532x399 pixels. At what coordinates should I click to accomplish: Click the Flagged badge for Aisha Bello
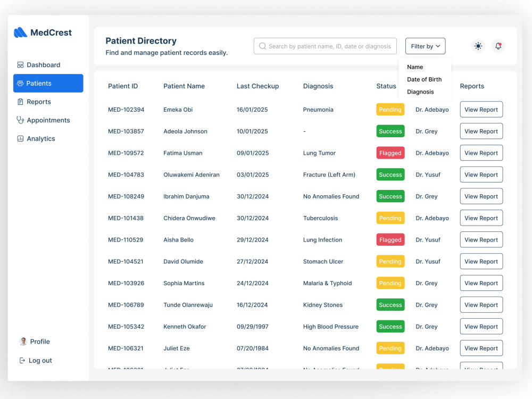[390, 240]
